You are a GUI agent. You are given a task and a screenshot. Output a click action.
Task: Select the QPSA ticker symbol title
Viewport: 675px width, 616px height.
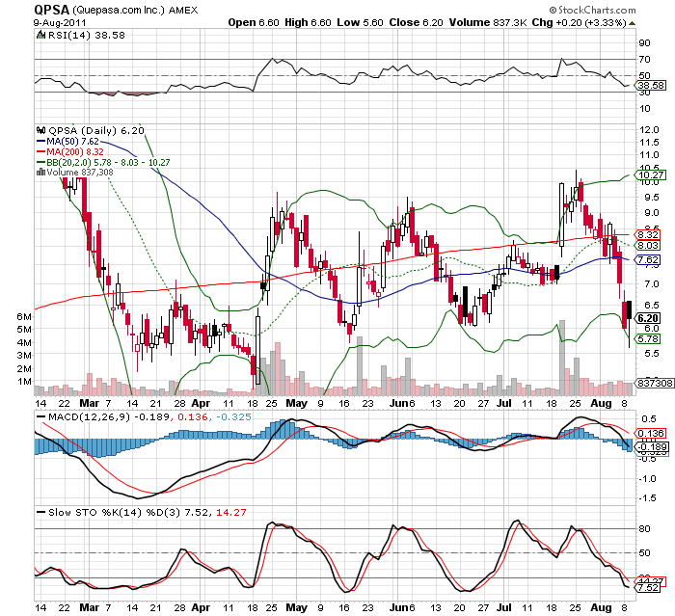(x=51, y=10)
